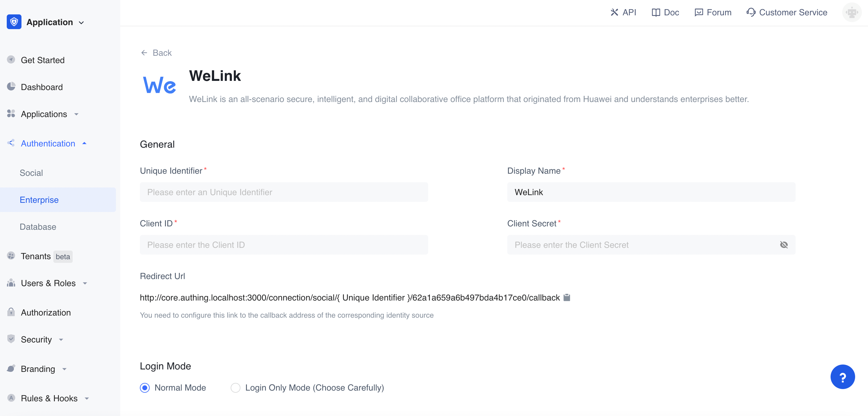
Task: Open the user avatar profile icon
Action: pos(851,13)
